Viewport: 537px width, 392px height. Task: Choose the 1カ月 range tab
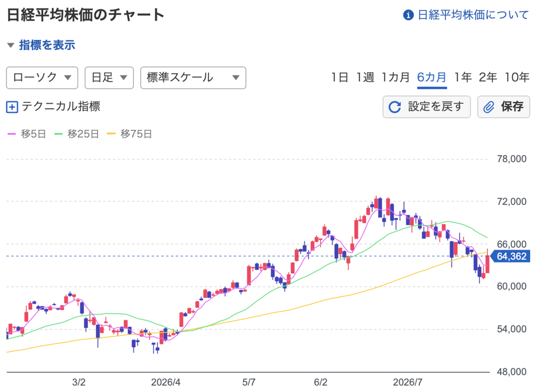(396, 77)
